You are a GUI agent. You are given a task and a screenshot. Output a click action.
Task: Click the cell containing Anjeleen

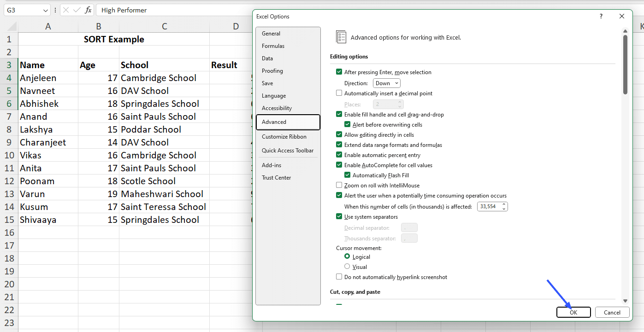tap(48, 78)
